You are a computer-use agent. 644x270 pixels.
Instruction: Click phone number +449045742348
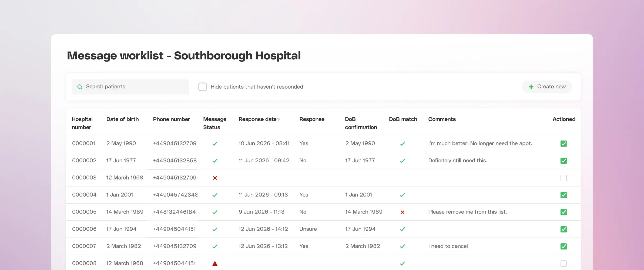pyautogui.click(x=175, y=195)
